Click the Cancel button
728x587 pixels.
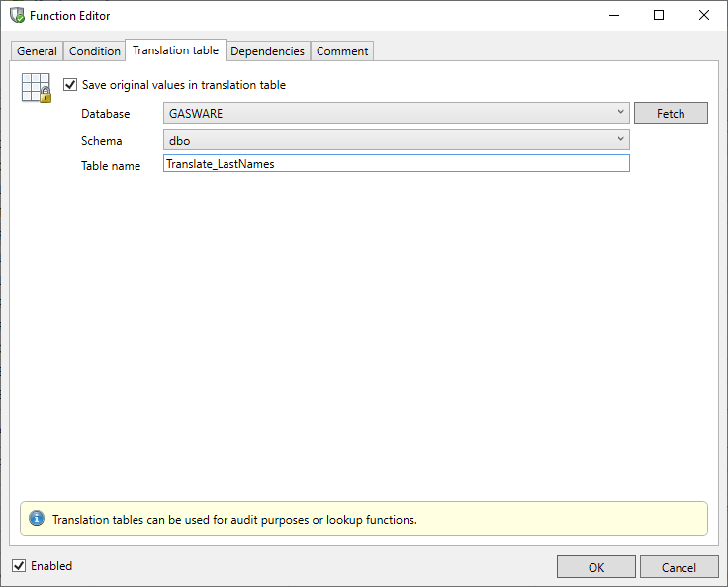pyautogui.click(x=679, y=567)
